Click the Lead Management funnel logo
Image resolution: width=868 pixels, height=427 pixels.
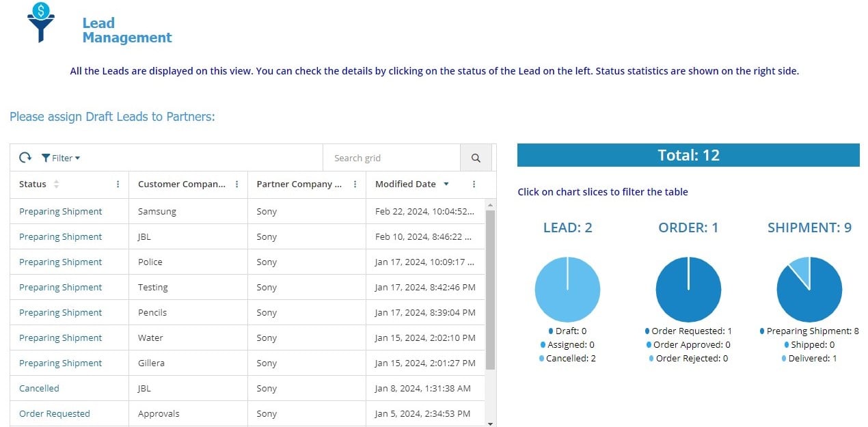pos(40,23)
